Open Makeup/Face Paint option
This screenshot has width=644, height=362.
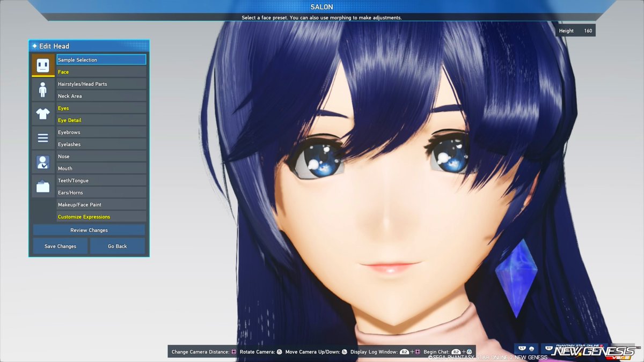[101, 204]
